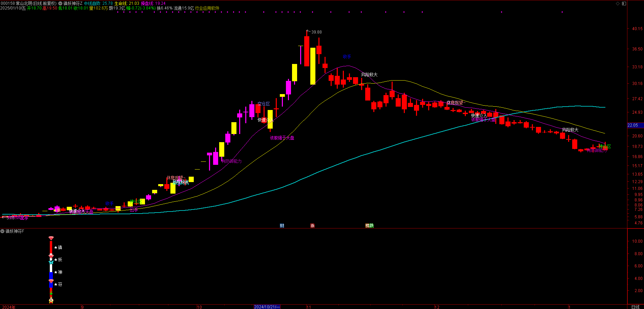The width and height of the screenshot is (644, 309).
Task: Click the 10.00 value on sub-panel axis
Action: pos(637,241)
